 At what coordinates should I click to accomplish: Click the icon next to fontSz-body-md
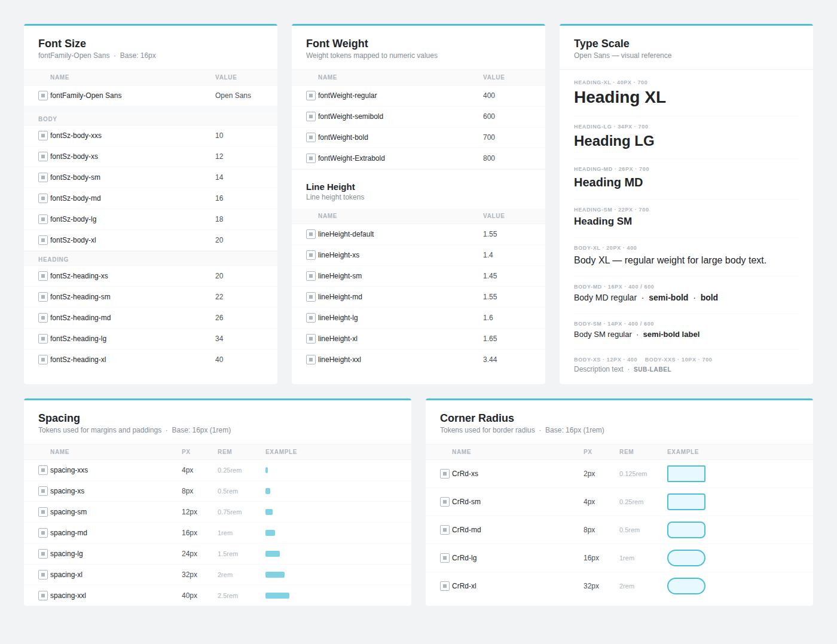(43, 198)
